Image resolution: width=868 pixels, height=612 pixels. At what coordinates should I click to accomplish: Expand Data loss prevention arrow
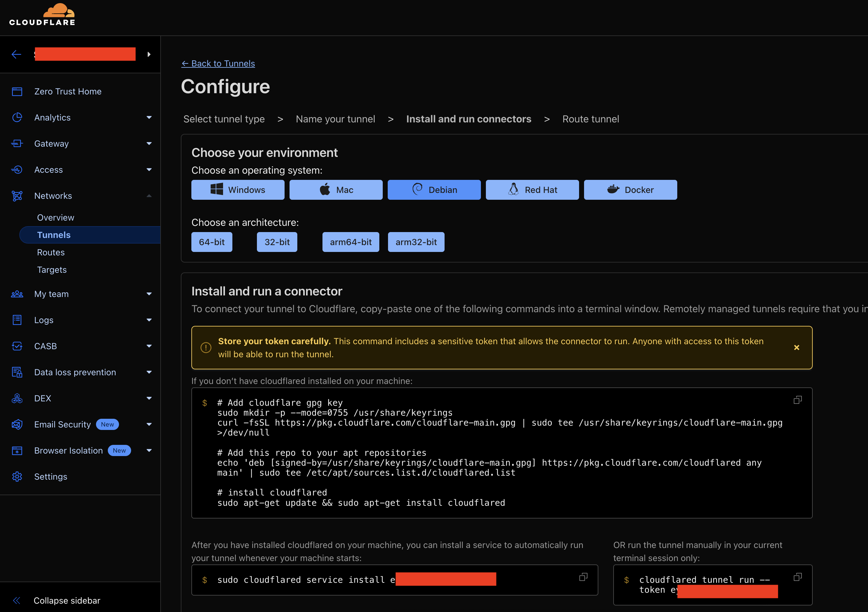click(x=149, y=372)
